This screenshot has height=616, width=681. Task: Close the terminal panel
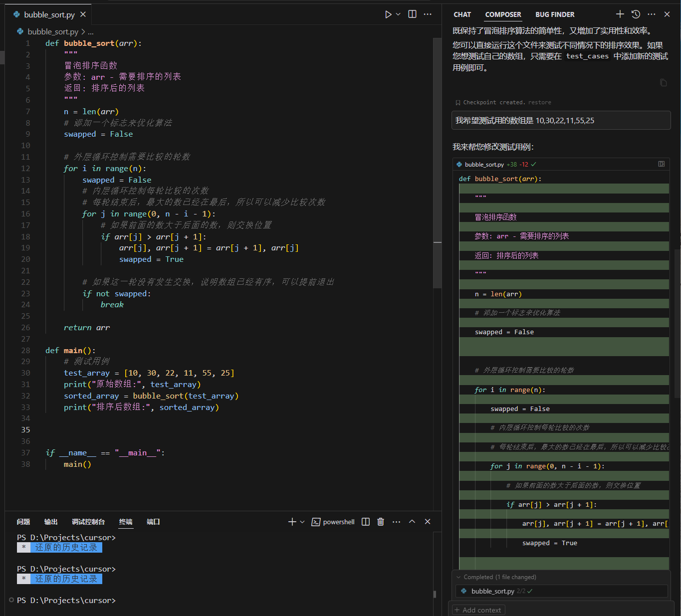tap(428, 522)
